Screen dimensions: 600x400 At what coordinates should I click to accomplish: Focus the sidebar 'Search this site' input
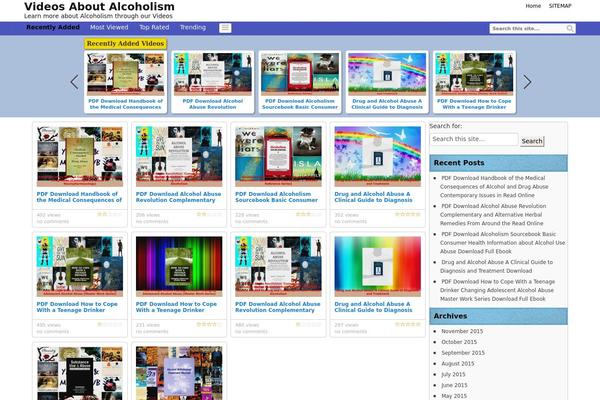click(x=474, y=139)
